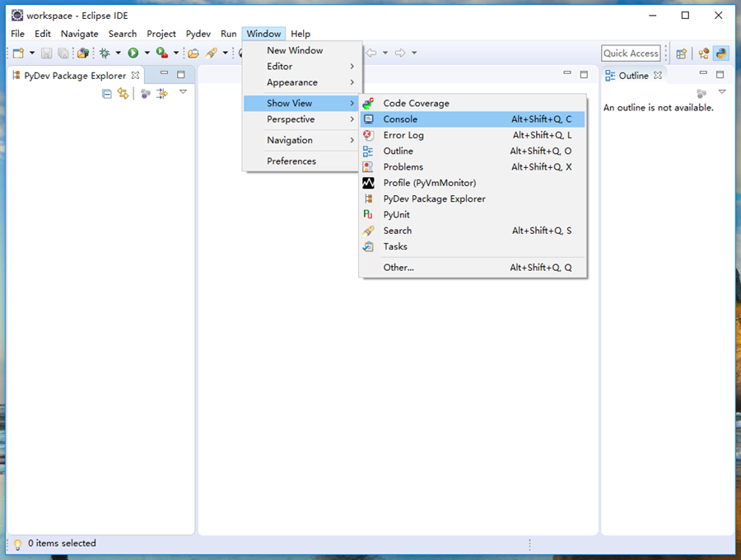Screen dimensions: 741x560
Task: Open Preferences from Window menu
Action: (x=302, y=161)
